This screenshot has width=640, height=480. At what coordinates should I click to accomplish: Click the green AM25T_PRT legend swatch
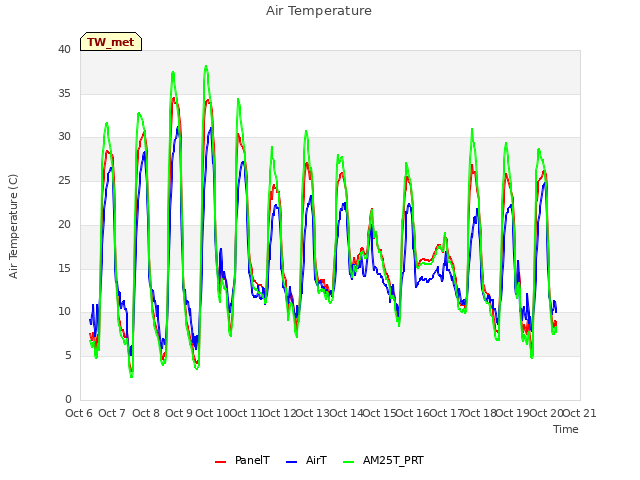click(349, 462)
